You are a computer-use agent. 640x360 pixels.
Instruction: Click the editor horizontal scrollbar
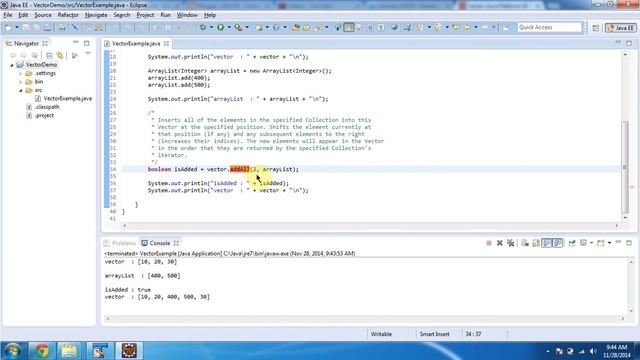(x=370, y=225)
